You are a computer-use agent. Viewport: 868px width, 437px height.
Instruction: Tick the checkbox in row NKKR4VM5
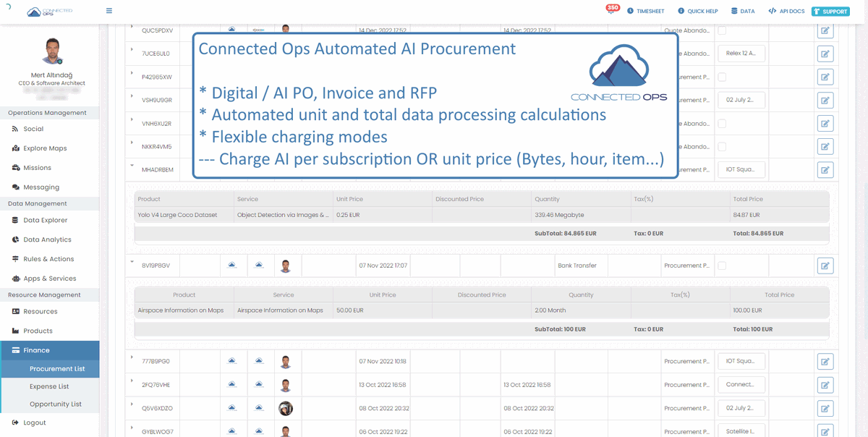[x=722, y=146]
